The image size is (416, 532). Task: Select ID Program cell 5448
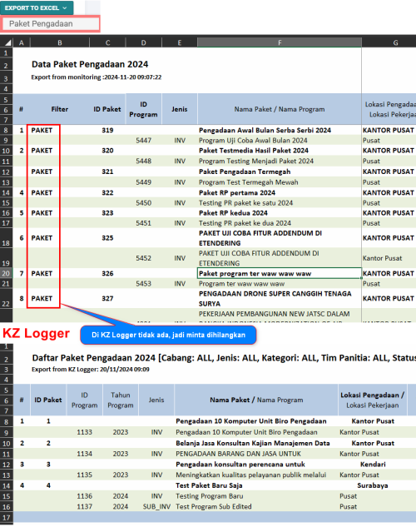coord(144,162)
